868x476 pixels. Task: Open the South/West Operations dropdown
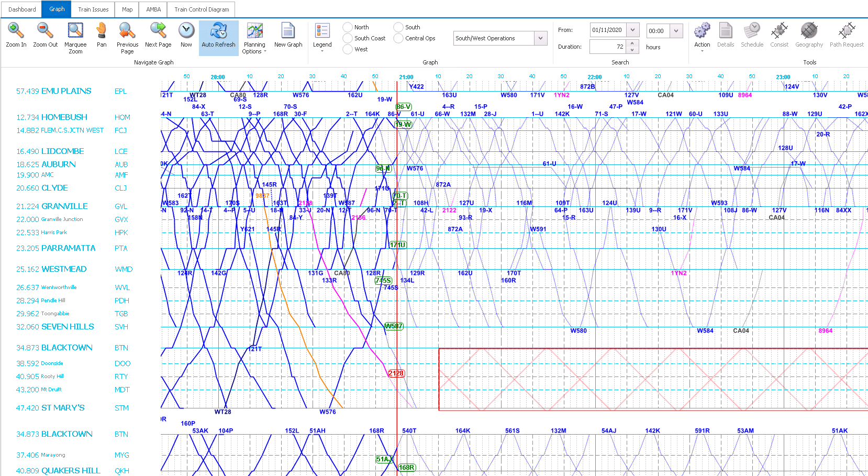[x=540, y=38]
